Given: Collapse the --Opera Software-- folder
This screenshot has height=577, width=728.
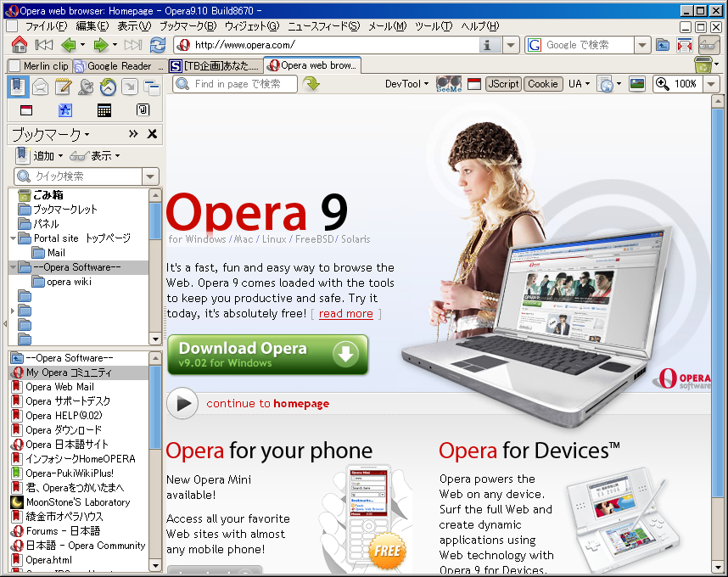Looking at the screenshot, I should pyautogui.click(x=13, y=267).
